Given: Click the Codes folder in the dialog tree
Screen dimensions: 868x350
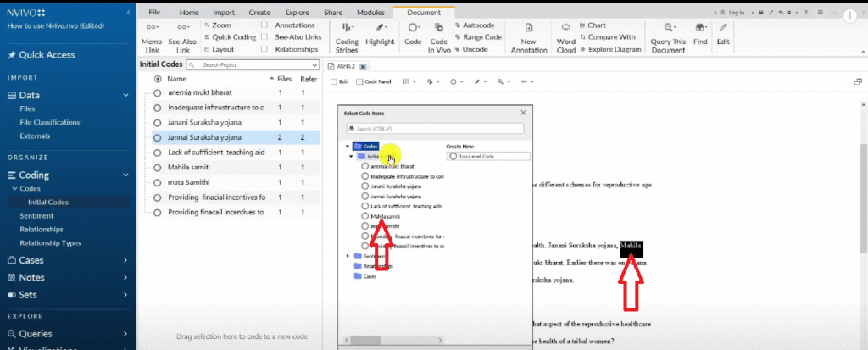Looking at the screenshot, I should coord(366,147).
